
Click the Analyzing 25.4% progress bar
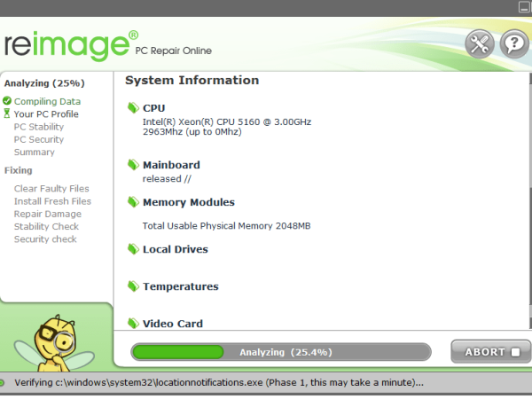coord(281,352)
